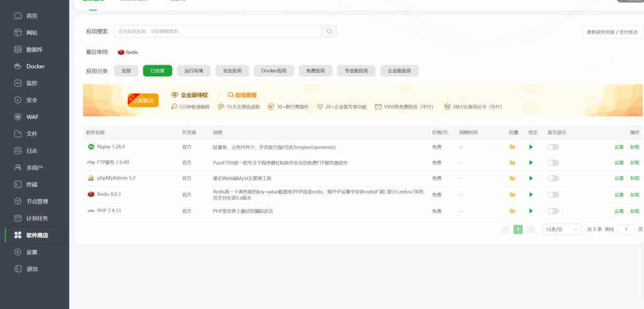Image resolution: width=644 pixels, height=309 pixels.
Task: Click 设置 for FTP服务 1.0.49
Action: point(619,163)
